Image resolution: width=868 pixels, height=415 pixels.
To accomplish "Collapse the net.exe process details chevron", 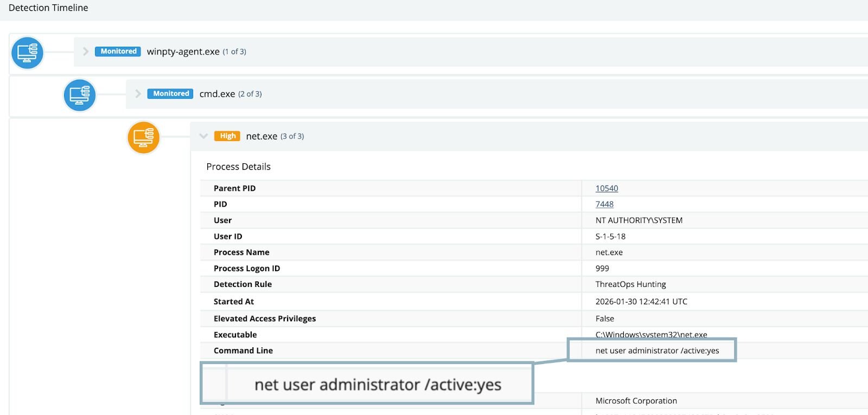I will pos(203,136).
